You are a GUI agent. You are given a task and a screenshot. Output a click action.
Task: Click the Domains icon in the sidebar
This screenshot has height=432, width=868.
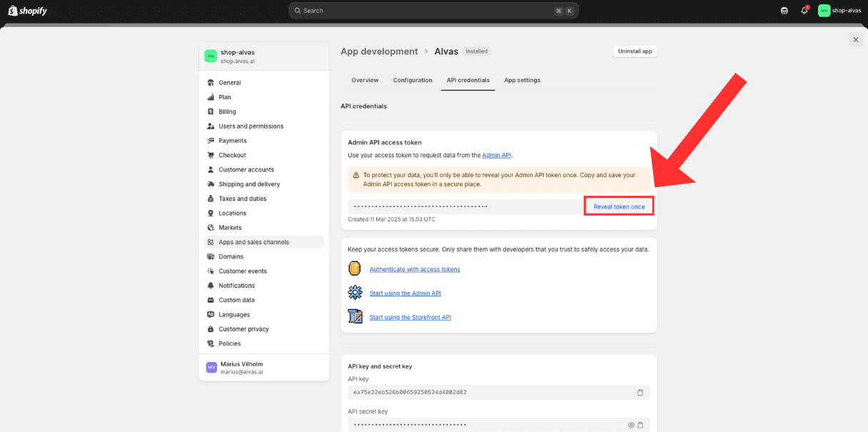click(x=211, y=256)
